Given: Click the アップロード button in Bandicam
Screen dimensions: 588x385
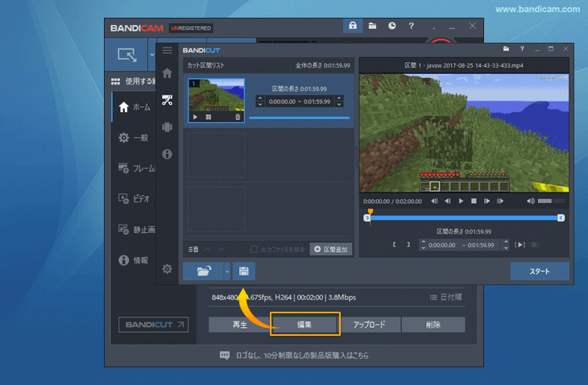Looking at the screenshot, I should click(370, 325).
